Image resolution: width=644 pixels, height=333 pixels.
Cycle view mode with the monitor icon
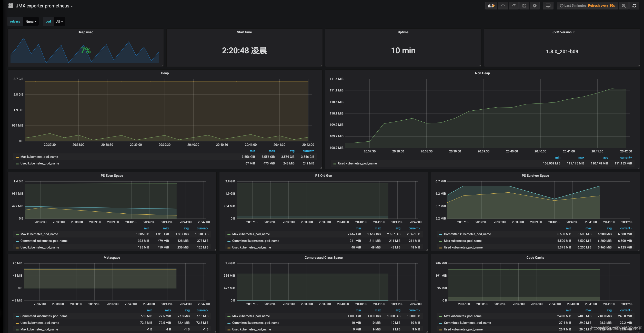pos(548,6)
